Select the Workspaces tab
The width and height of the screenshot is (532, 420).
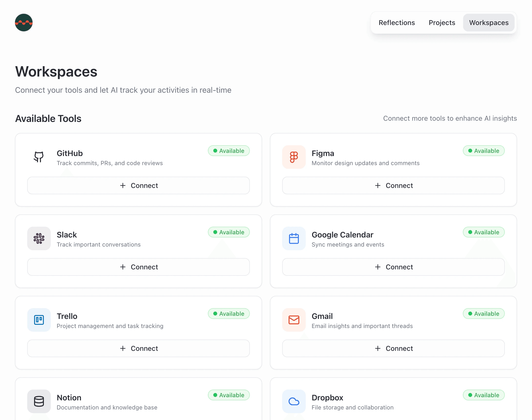(488, 23)
